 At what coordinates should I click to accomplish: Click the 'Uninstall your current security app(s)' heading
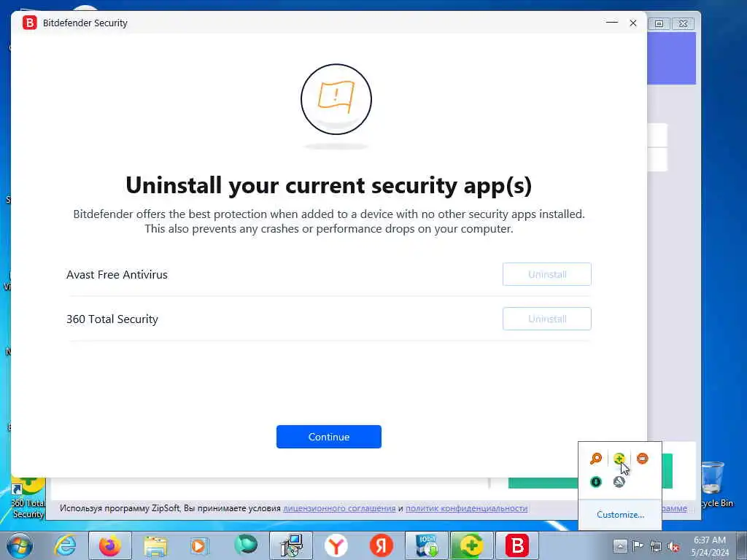tap(329, 185)
